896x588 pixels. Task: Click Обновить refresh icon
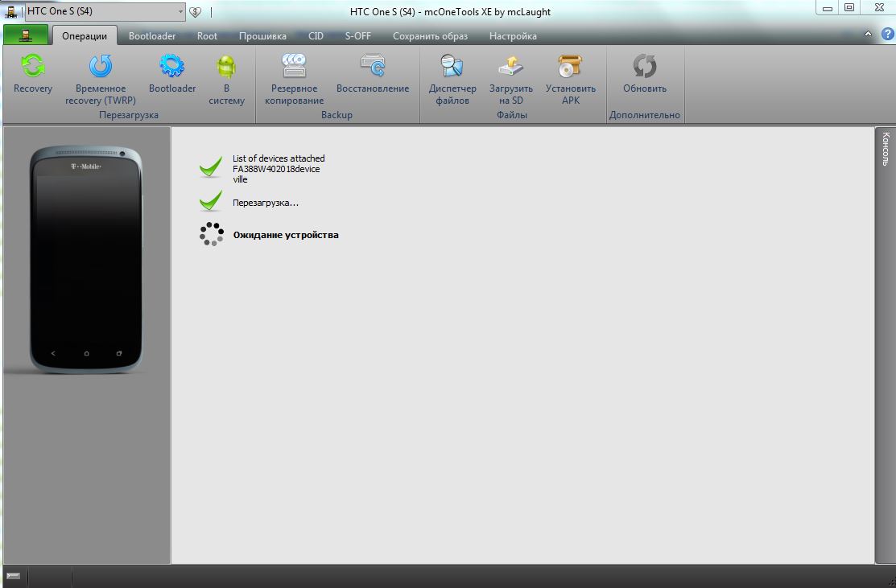click(645, 66)
